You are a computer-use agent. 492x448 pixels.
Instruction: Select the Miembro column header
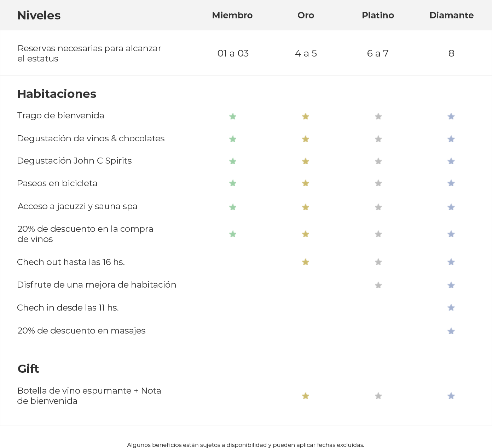(232, 16)
